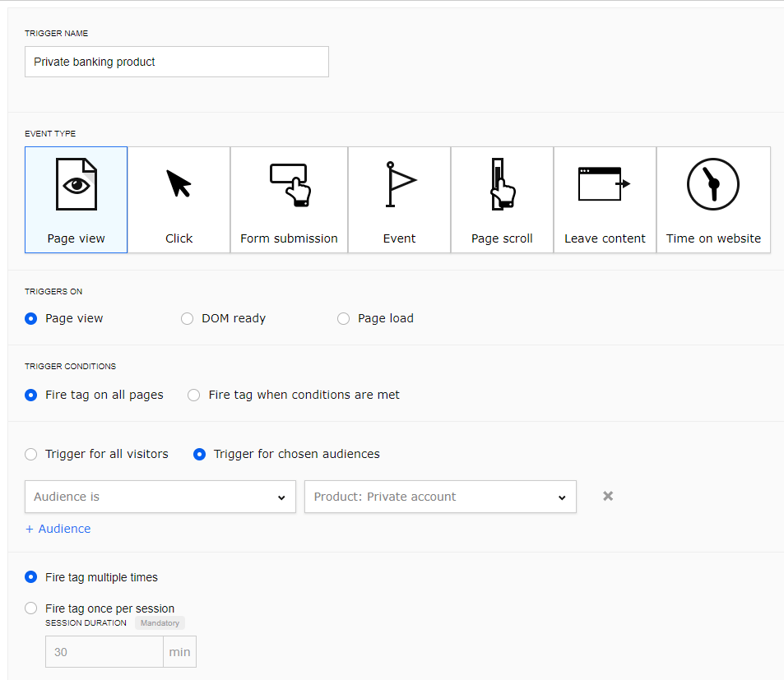
Task: Select Fire tag once per session
Action: click(31, 608)
